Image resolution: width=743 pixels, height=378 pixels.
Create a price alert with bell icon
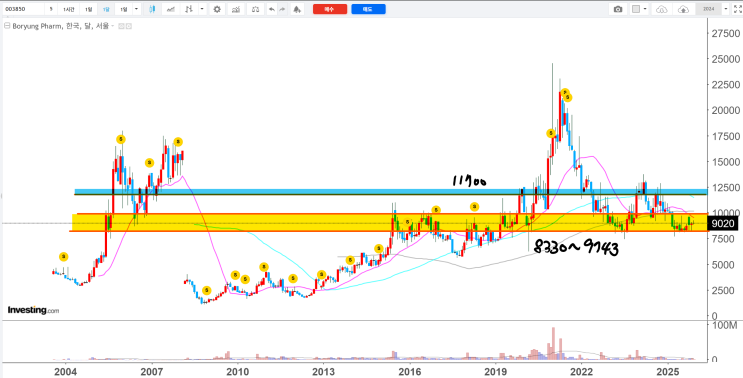point(297,9)
